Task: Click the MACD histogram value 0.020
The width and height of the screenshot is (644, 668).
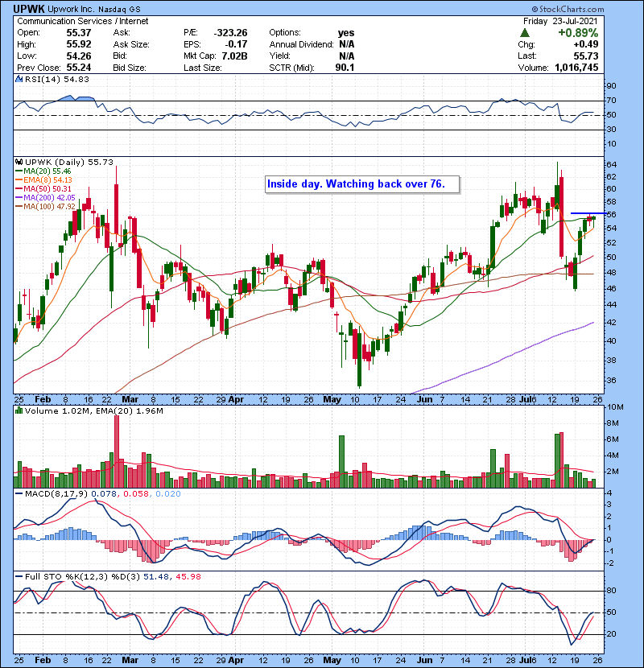Action: [x=168, y=494]
